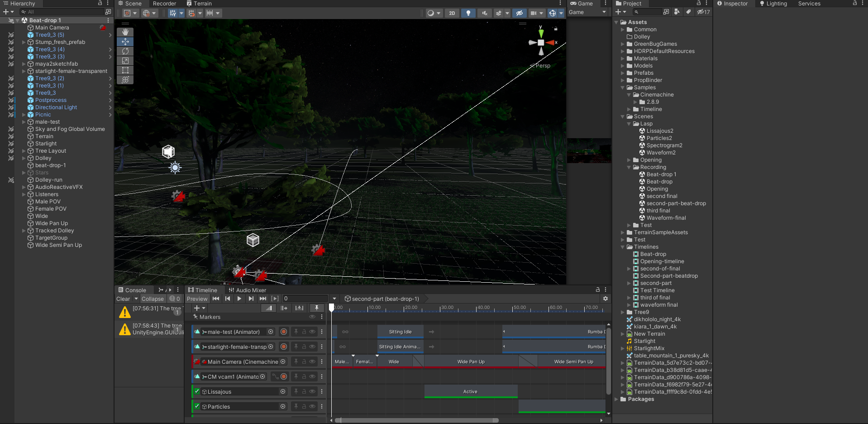Lock the Main Camera Cinemachine track
The image size is (868, 424).
pos(304,361)
